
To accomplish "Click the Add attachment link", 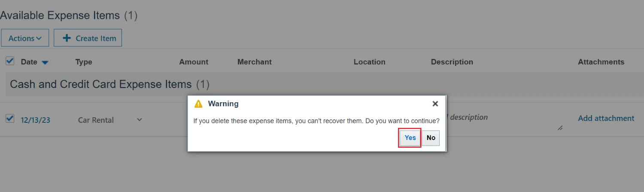I will click(606, 119).
